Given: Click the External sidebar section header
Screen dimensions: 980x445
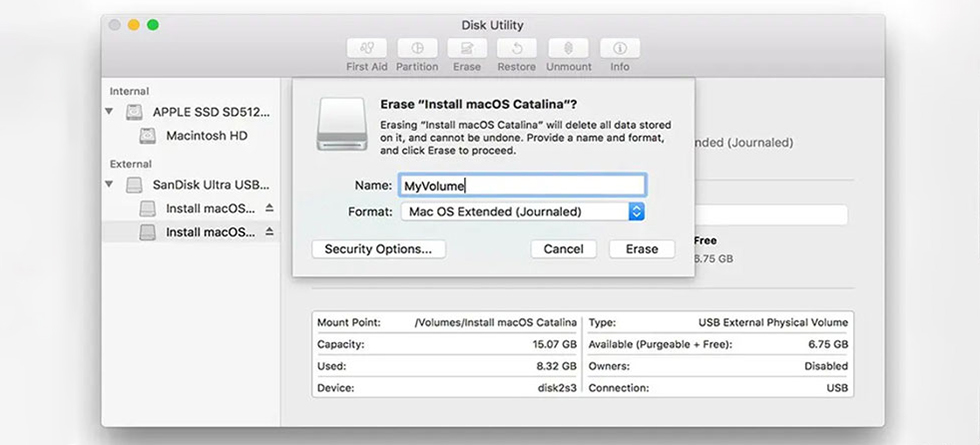Looking at the screenshot, I should (131, 164).
